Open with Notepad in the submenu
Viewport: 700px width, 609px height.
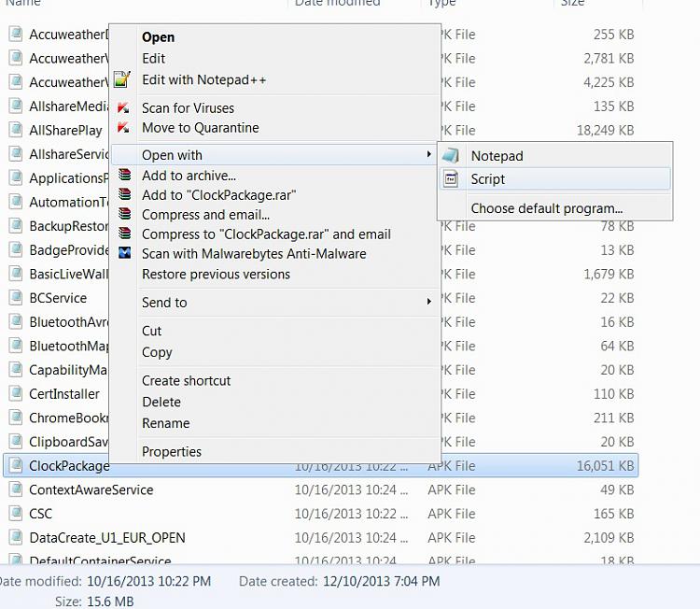click(x=497, y=156)
